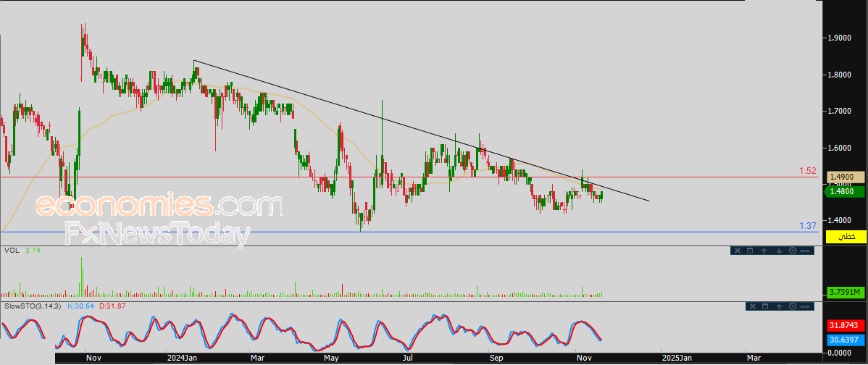Click the yellow خطي scale button
This screenshot has width=868, height=365.
coord(846,237)
